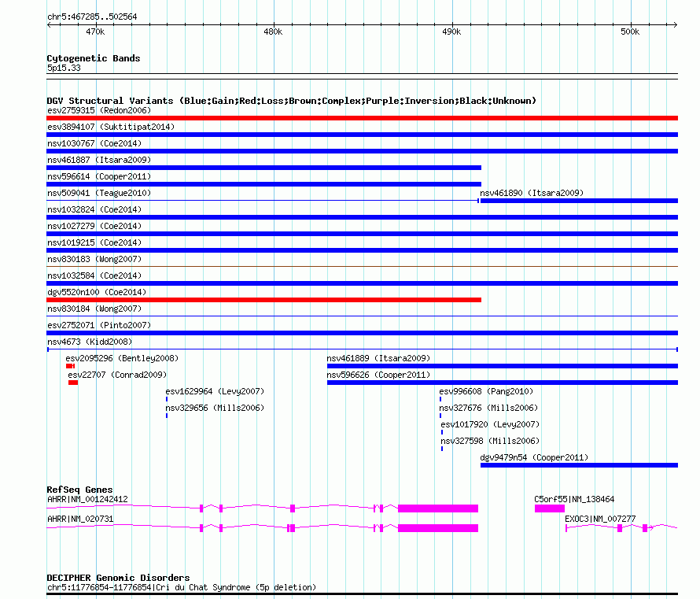The height and width of the screenshot is (599, 700).
Task: Open variant nsv596626 (Cooper2011) label
Action: (378, 375)
